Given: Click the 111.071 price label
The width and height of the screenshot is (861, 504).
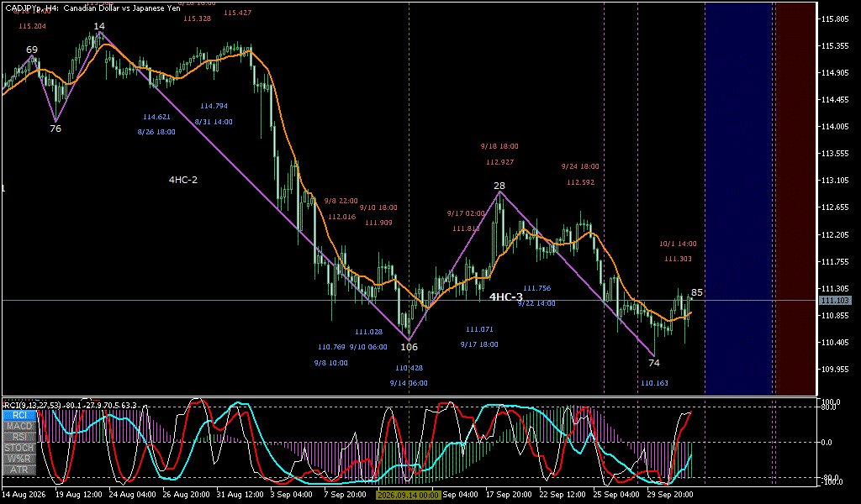Looking at the screenshot, I should [479, 329].
